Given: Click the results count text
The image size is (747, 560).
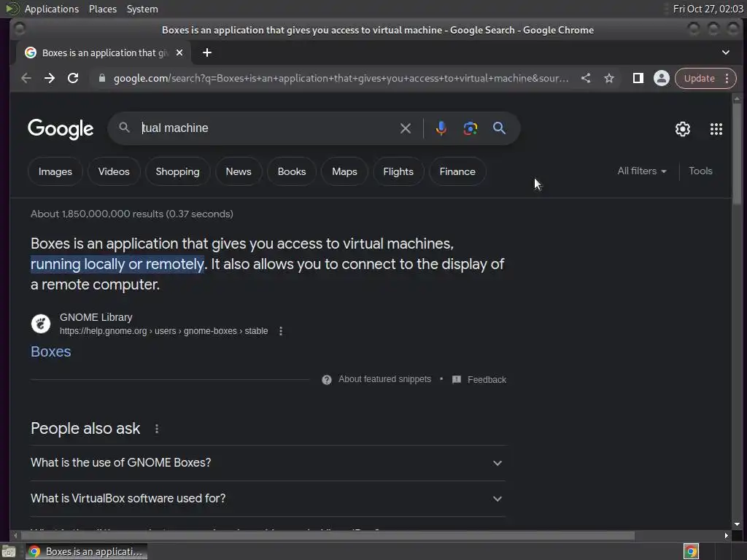Looking at the screenshot, I should pyautogui.click(x=132, y=214).
